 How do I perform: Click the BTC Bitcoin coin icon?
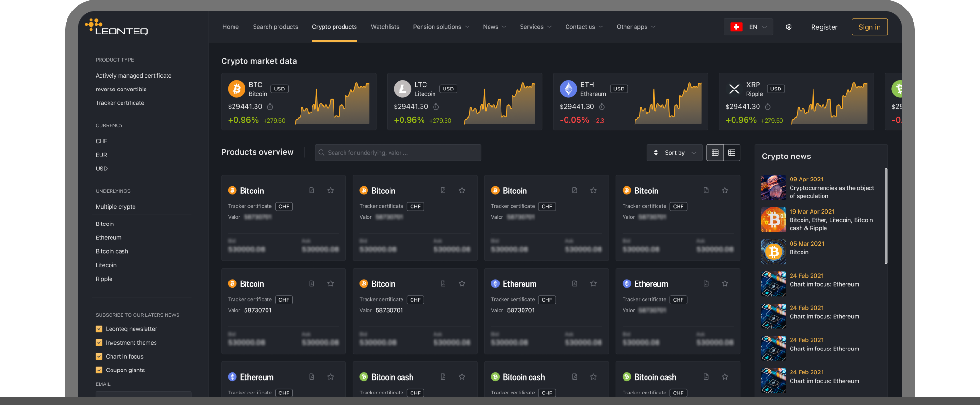[x=236, y=89]
